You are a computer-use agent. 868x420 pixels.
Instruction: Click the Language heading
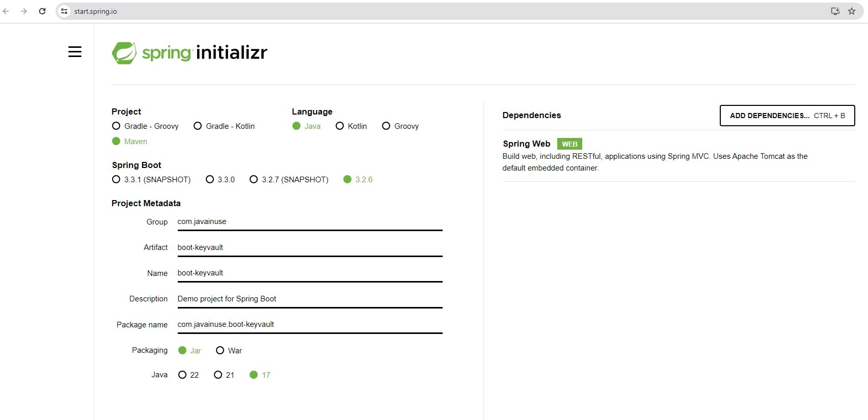[x=312, y=111]
